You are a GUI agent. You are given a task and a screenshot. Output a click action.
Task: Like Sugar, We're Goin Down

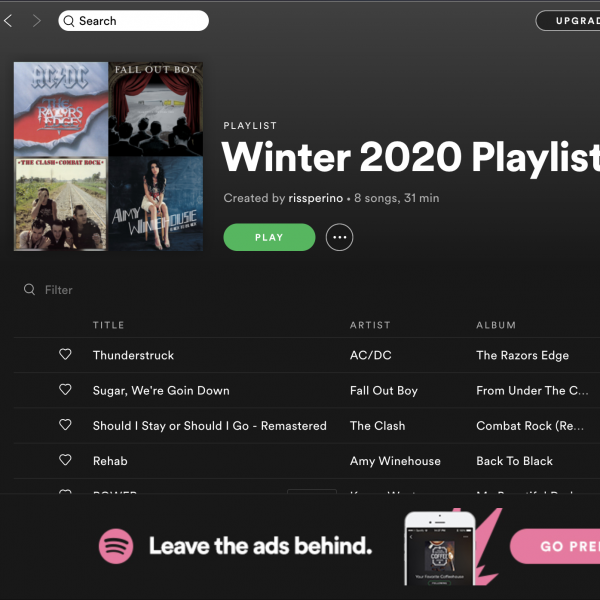(65, 390)
